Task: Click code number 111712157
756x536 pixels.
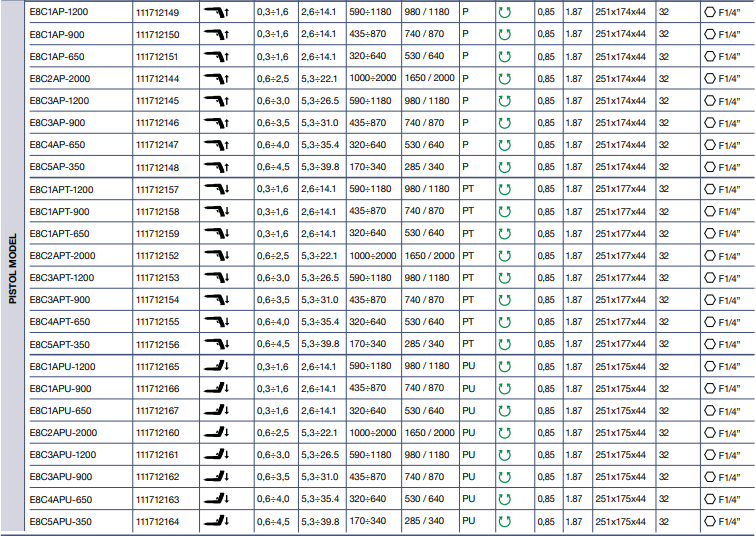Action: pyautogui.click(x=157, y=189)
